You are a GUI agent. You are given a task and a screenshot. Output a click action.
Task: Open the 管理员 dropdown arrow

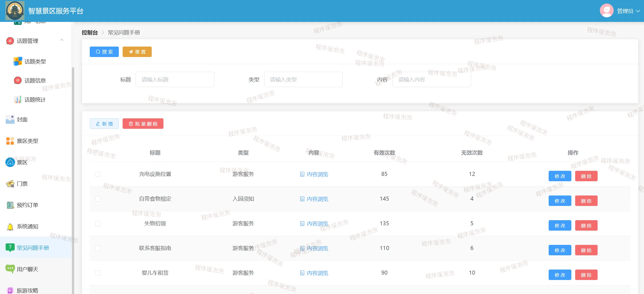coord(638,11)
